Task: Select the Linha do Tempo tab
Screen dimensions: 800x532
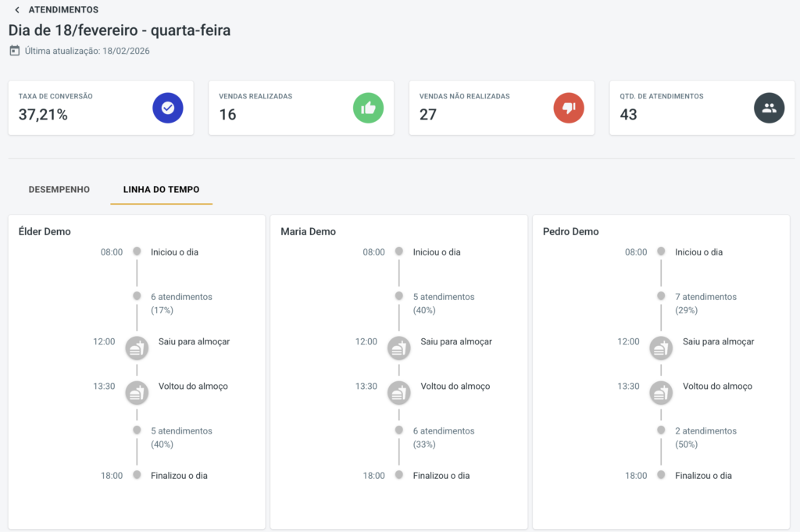Action: point(161,189)
